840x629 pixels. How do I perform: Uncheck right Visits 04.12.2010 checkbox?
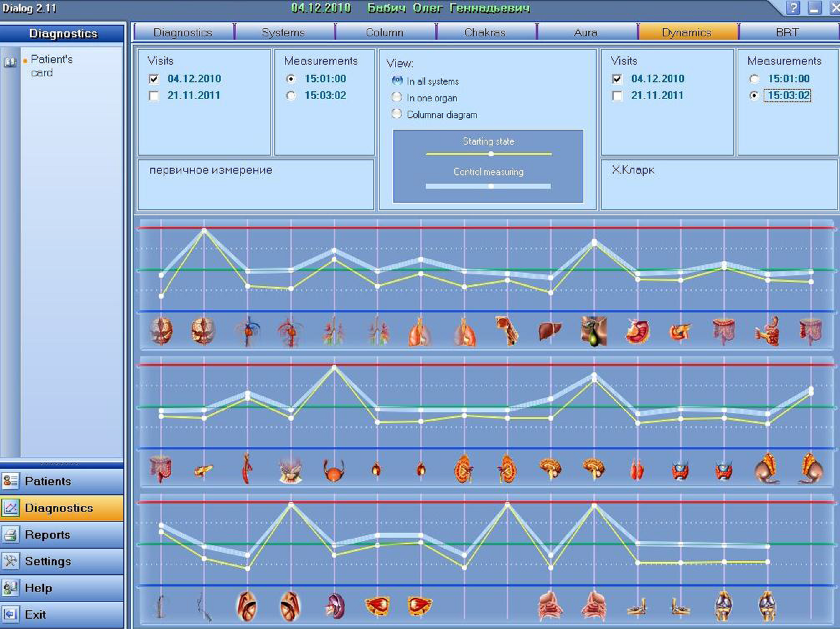pyautogui.click(x=617, y=79)
